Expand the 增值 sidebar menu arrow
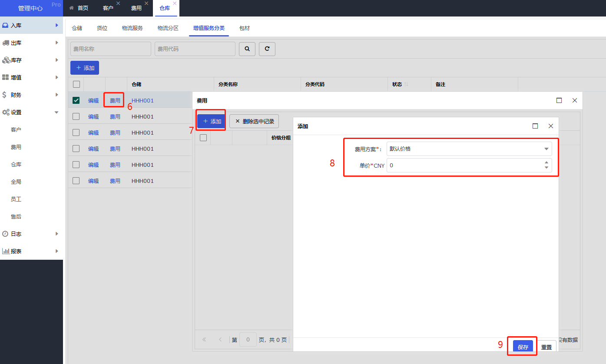Image resolution: width=606 pixels, height=364 pixels. click(x=57, y=77)
